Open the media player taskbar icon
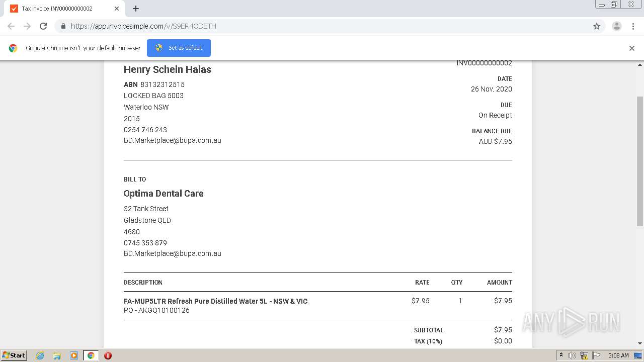The height and width of the screenshot is (362, 644). [74, 355]
